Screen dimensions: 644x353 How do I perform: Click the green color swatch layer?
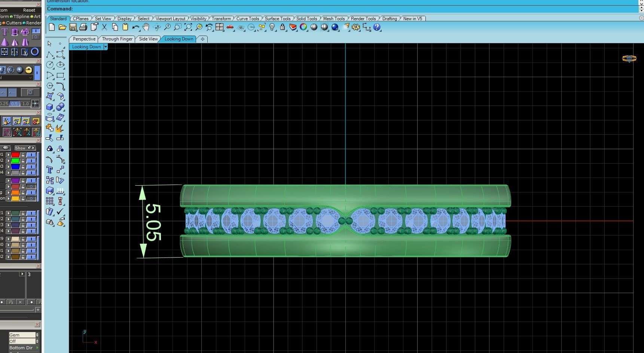pyautogui.click(x=15, y=161)
